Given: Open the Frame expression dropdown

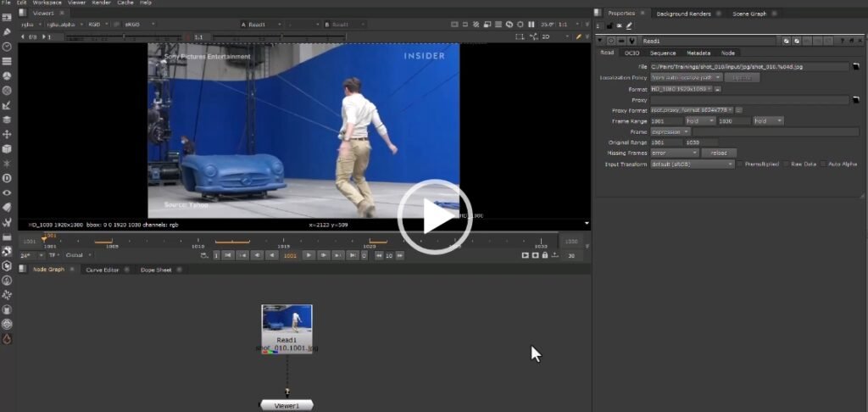Looking at the screenshot, I should point(670,131).
